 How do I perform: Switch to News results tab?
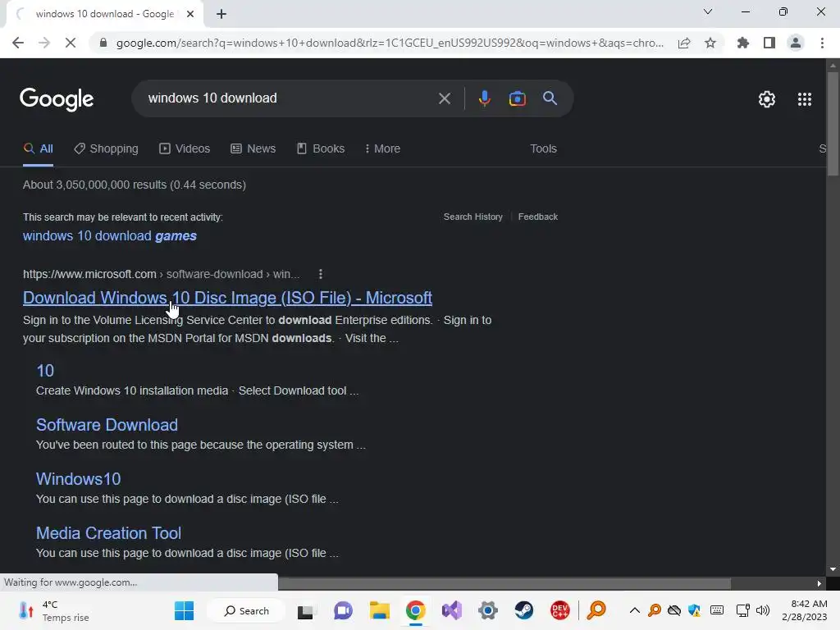(253, 149)
